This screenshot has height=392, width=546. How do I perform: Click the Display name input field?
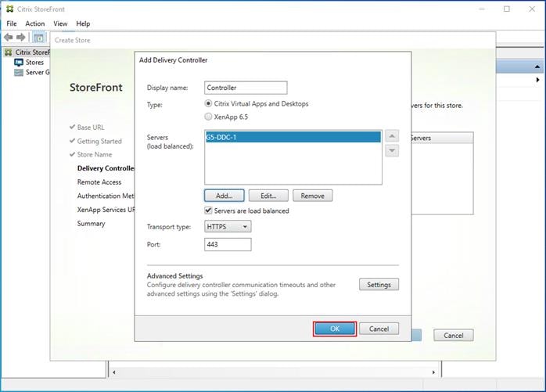click(x=246, y=88)
